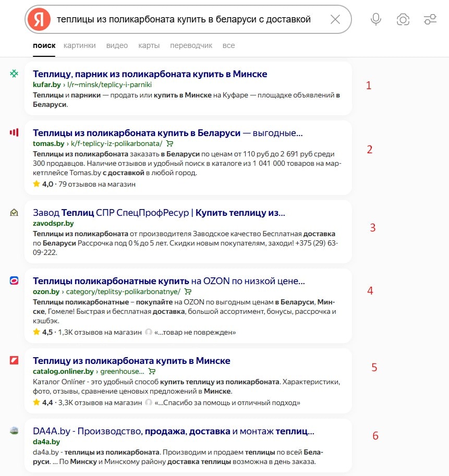Open Kufar result for greenhouses in Minsk
This screenshot has height=476, width=449.
coord(150,74)
